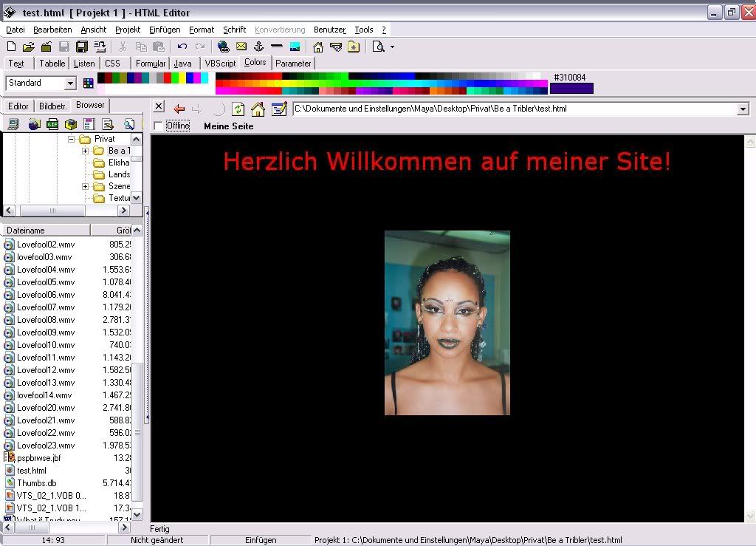Click the GIF filter icon
The width and height of the screenshot is (756, 546).
(52, 124)
